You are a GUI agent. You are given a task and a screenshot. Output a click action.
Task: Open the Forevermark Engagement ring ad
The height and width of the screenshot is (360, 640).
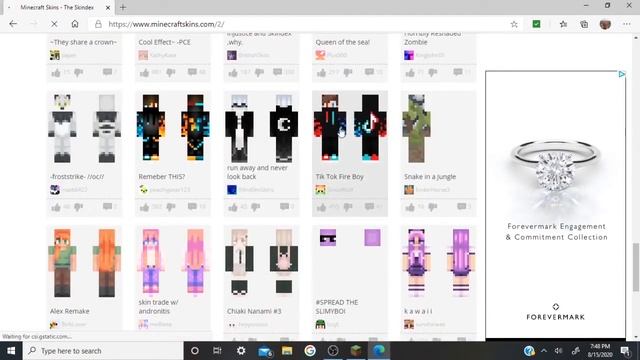pyautogui.click(x=555, y=204)
